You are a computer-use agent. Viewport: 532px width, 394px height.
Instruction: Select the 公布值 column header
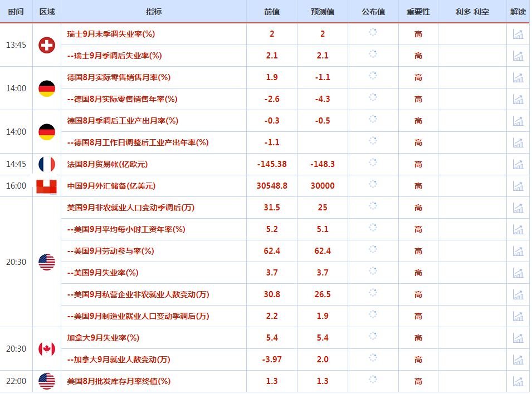[x=373, y=12]
